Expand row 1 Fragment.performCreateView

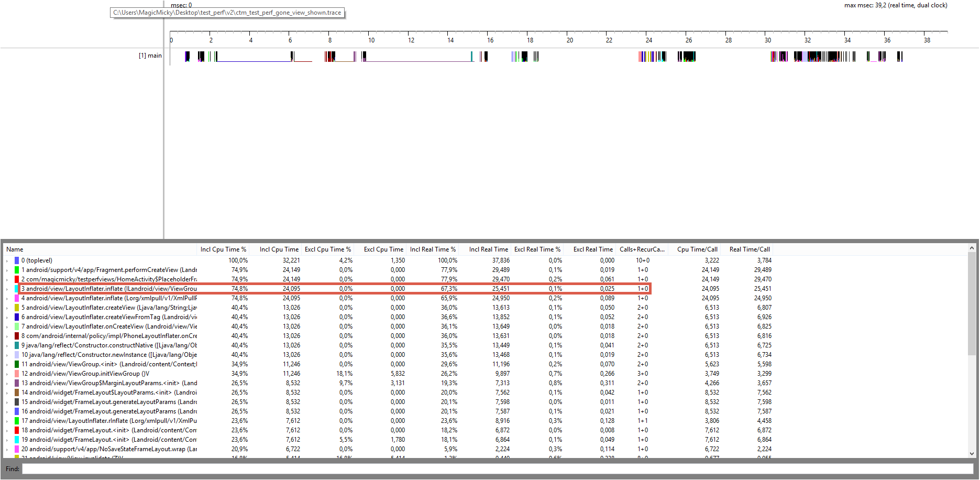7,270
